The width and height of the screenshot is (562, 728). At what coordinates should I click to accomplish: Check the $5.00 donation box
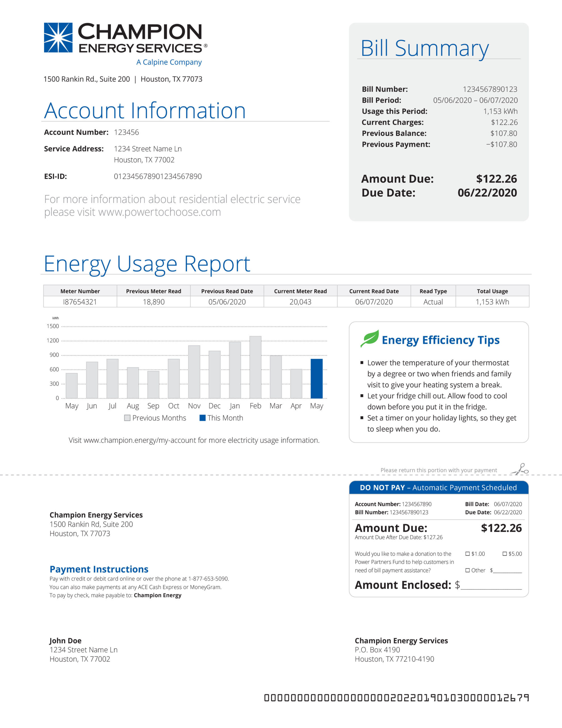click(x=505, y=554)
